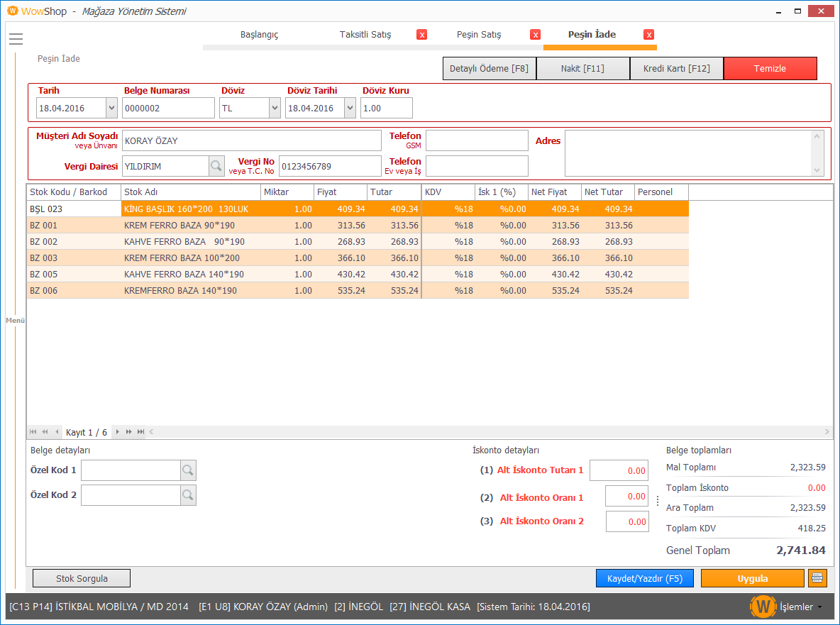Click the Özel Kod 1 search icon
Viewport: 840px width, 625px height.
(x=188, y=470)
